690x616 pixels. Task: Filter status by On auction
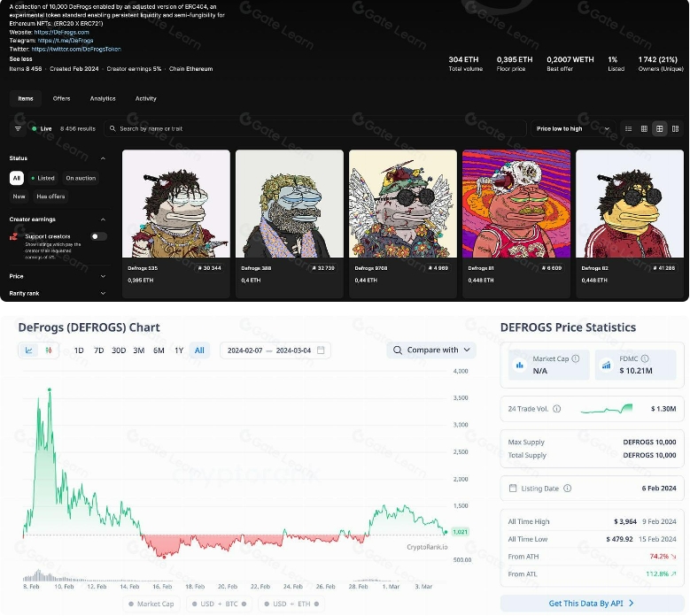pyautogui.click(x=81, y=178)
